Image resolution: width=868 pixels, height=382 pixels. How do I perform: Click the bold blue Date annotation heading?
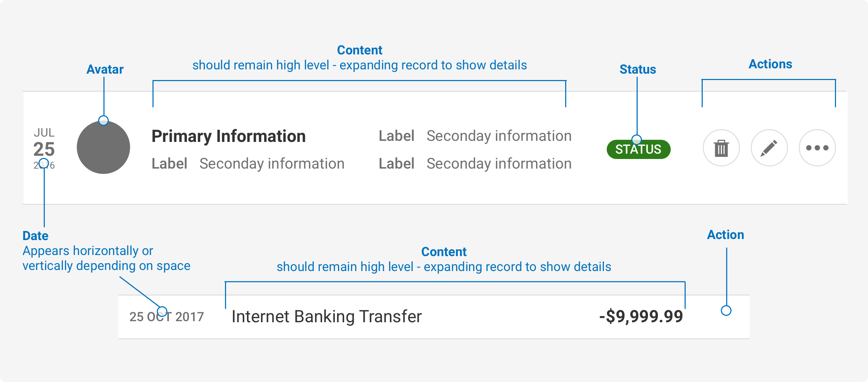[x=35, y=236]
